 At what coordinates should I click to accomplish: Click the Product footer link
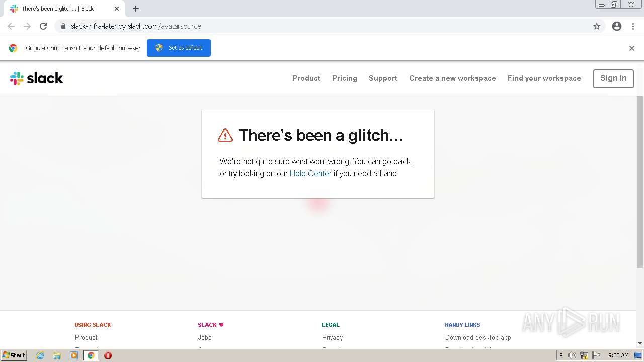tap(86, 338)
